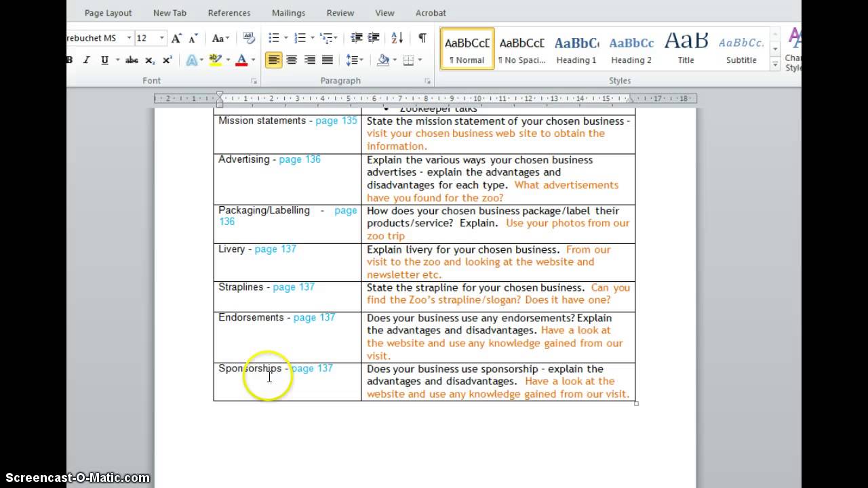Open the New Tab ribbon tab

(170, 13)
